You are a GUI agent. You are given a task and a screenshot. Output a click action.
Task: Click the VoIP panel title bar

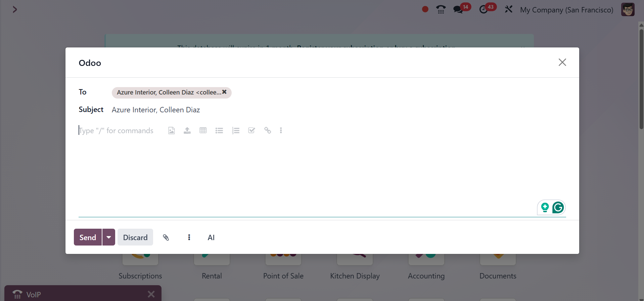tap(83, 293)
